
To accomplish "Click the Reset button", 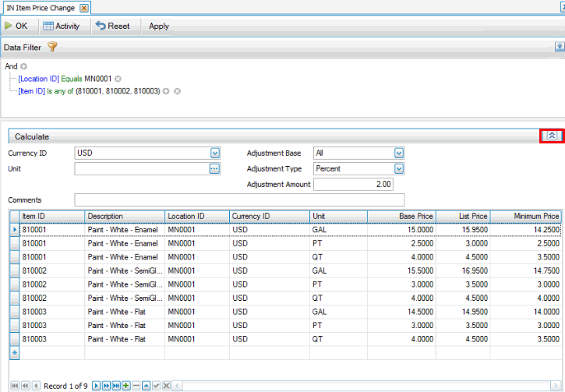I will 112,26.
